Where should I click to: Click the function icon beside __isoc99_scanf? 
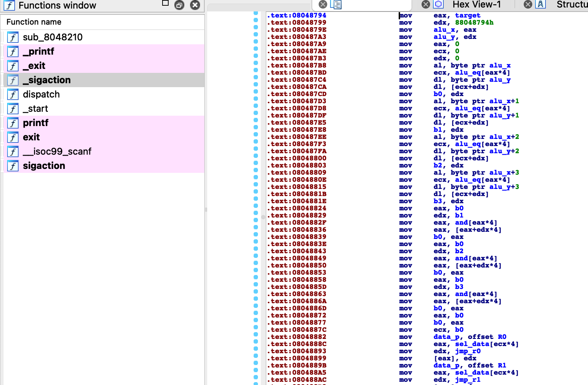point(13,151)
